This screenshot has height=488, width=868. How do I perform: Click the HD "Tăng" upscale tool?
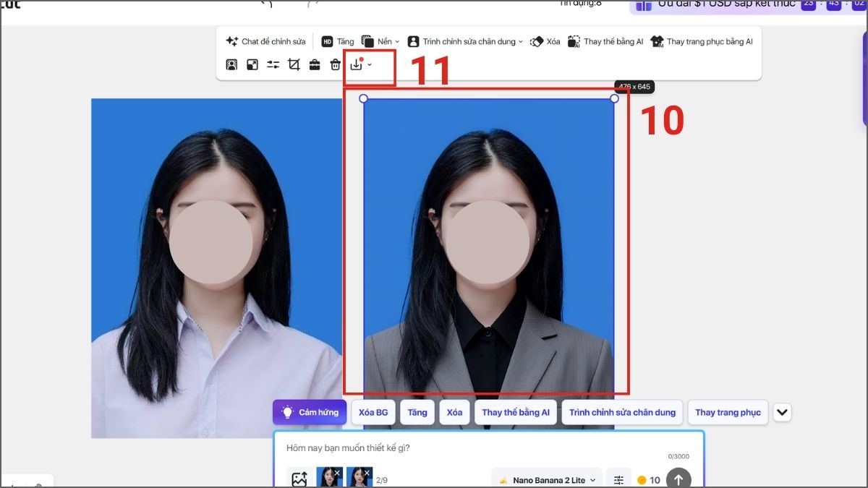338,42
